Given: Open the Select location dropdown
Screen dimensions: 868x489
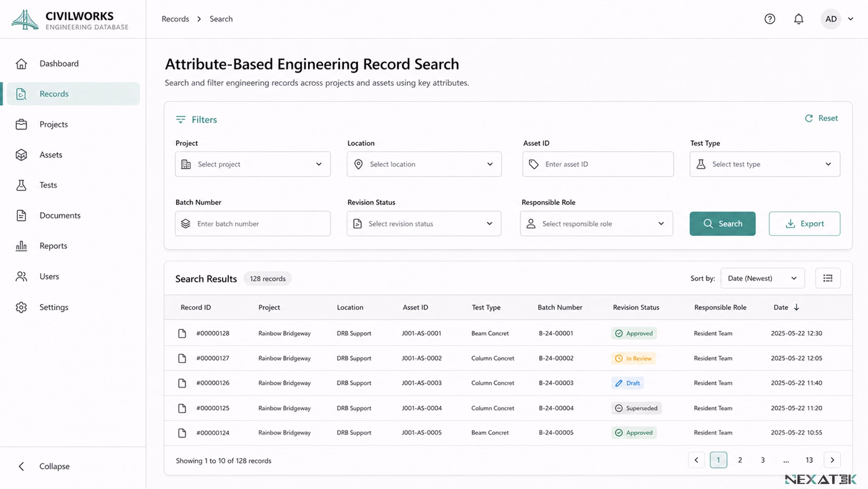Looking at the screenshot, I should point(424,164).
